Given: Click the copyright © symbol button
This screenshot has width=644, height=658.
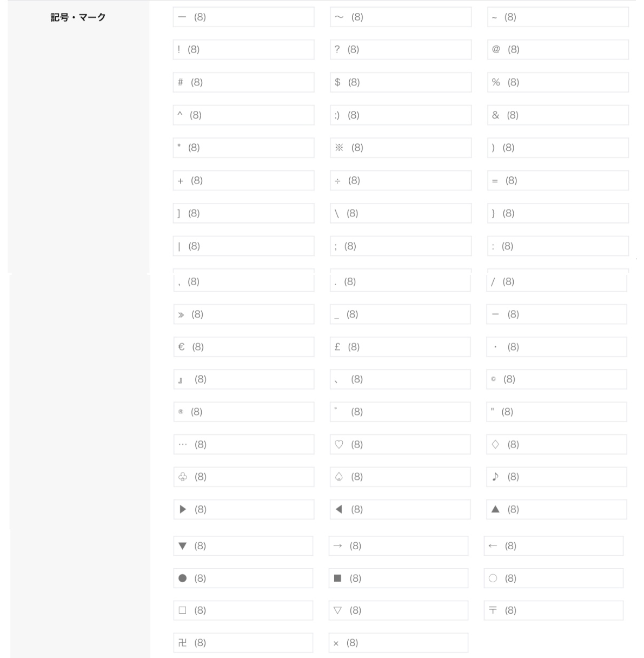Looking at the screenshot, I should pos(556,379).
